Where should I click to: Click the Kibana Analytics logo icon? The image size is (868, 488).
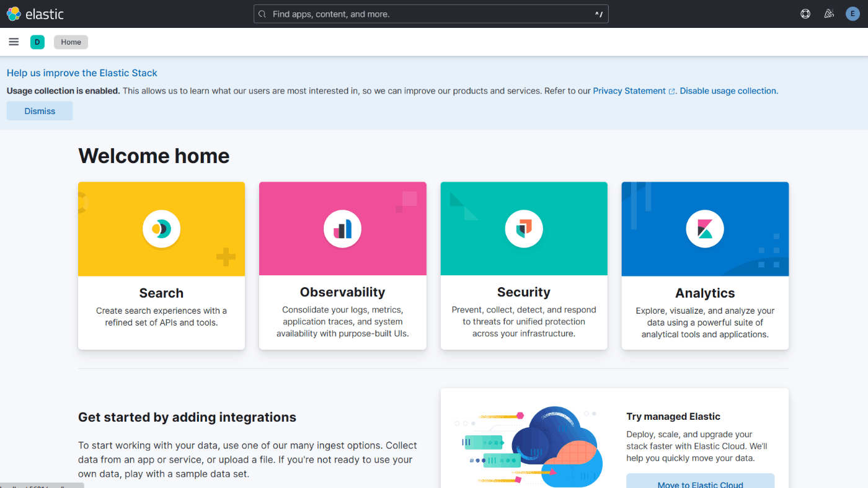coord(705,229)
